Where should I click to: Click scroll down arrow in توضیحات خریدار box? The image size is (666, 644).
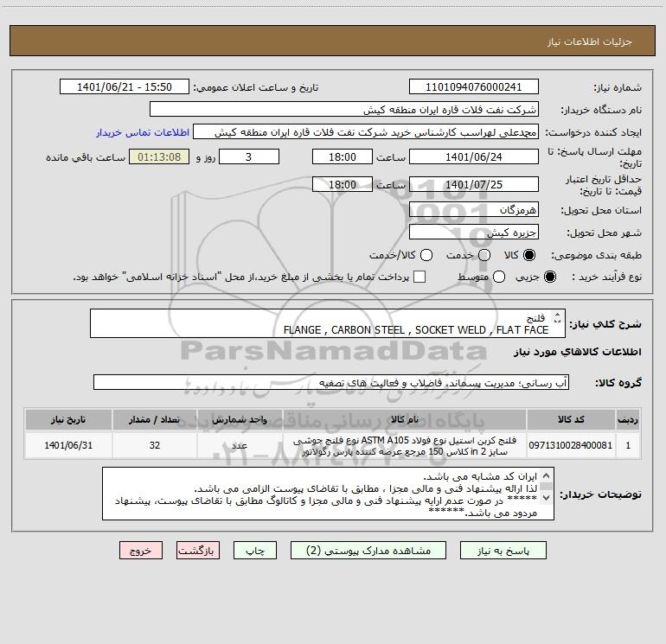tap(547, 497)
